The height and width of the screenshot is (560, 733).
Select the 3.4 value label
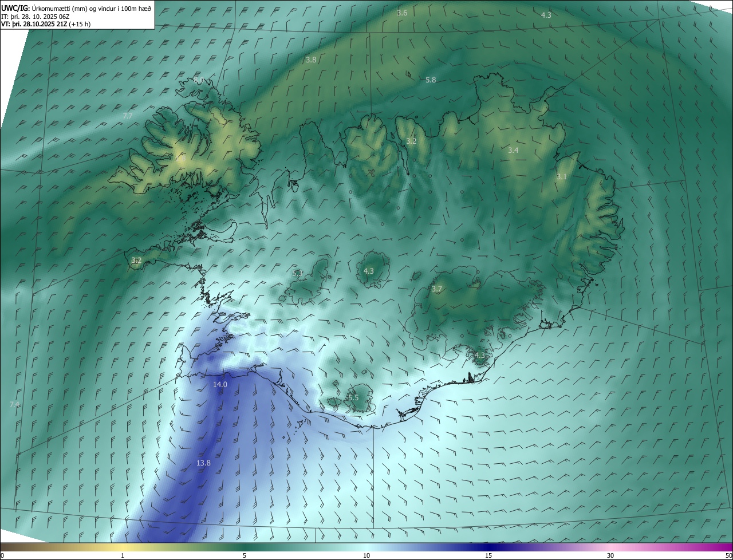tap(513, 150)
